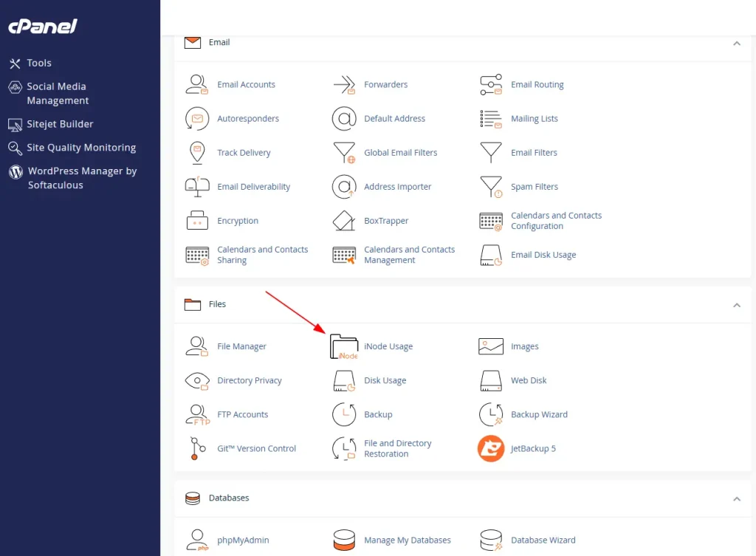756x556 pixels.
Task: Open File and Directory Restoration icon
Action: pos(344,448)
